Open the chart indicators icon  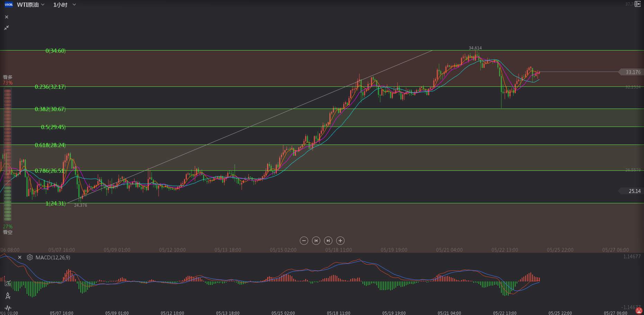[x=8, y=283]
